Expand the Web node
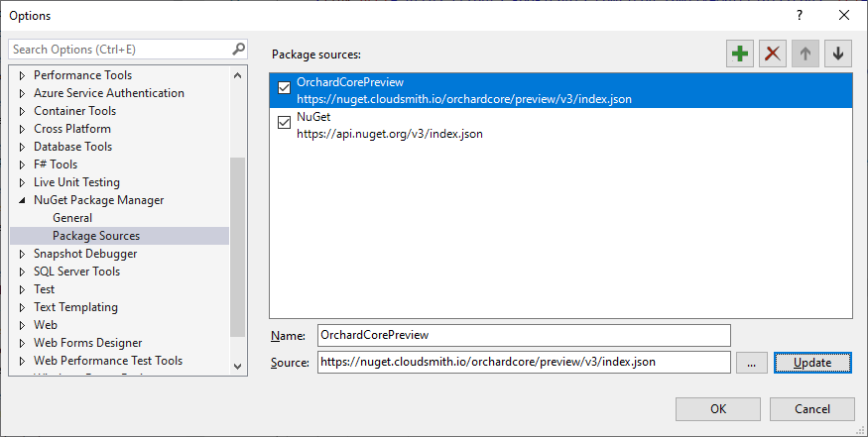The height and width of the screenshot is (437, 868). click(22, 325)
